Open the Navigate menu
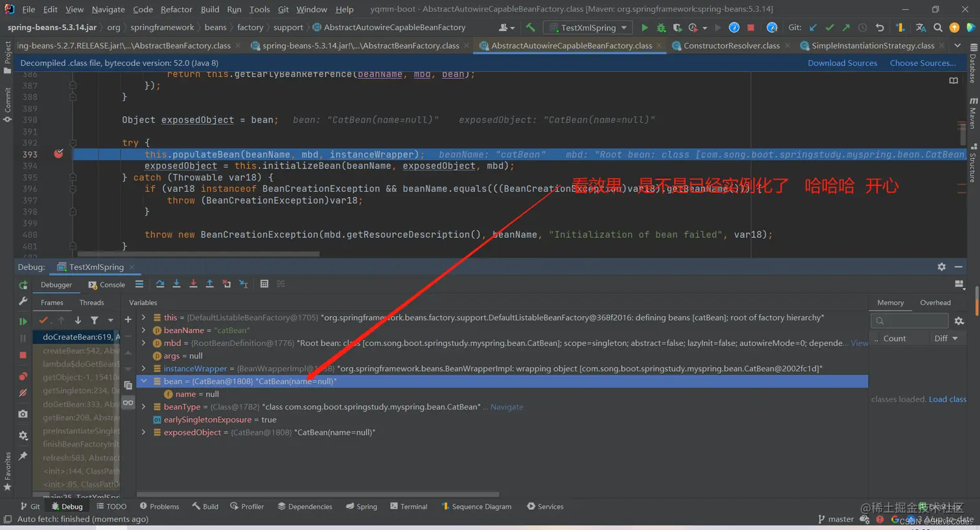 [108, 9]
